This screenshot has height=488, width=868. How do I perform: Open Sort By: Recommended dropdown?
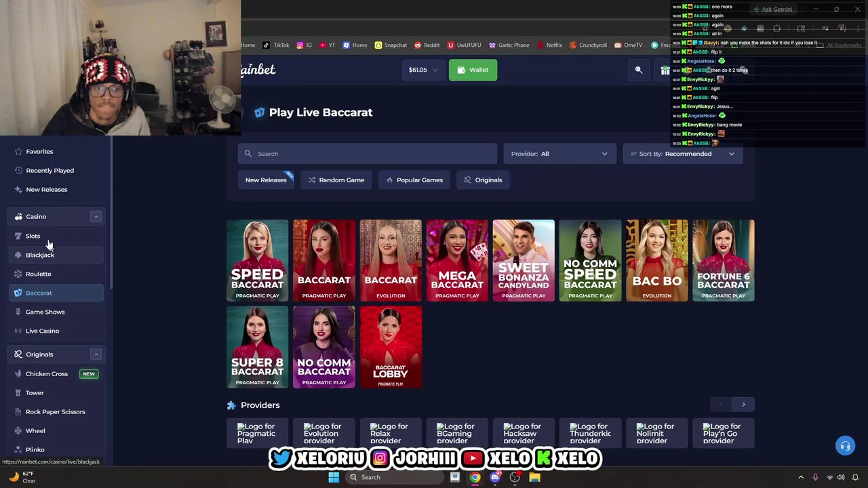[x=682, y=154]
